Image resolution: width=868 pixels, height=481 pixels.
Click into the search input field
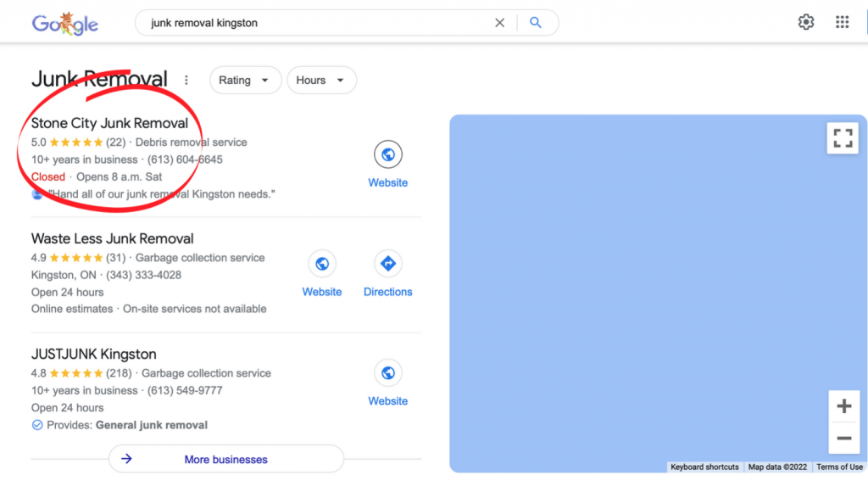tap(315, 23)
